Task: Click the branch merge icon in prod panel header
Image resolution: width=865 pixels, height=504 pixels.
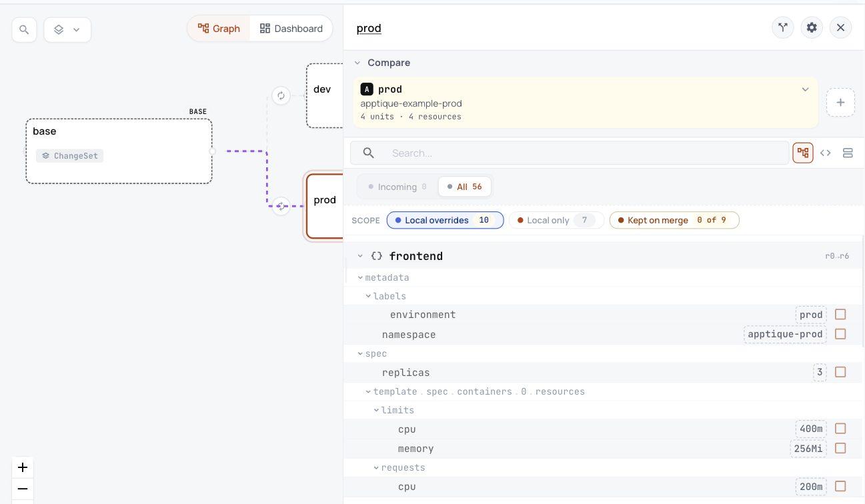Action: click(783, 28)
